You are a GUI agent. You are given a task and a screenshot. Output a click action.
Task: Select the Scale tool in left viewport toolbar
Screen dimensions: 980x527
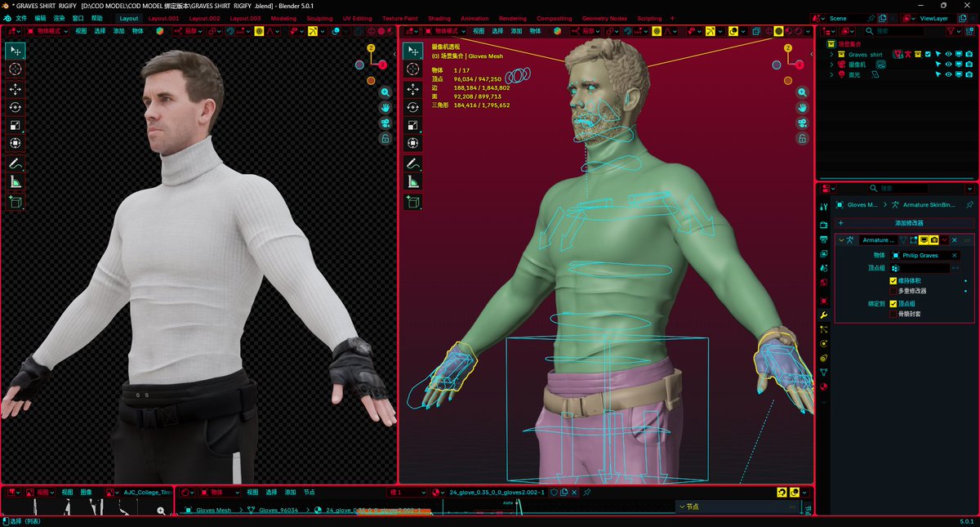point(15,125)
